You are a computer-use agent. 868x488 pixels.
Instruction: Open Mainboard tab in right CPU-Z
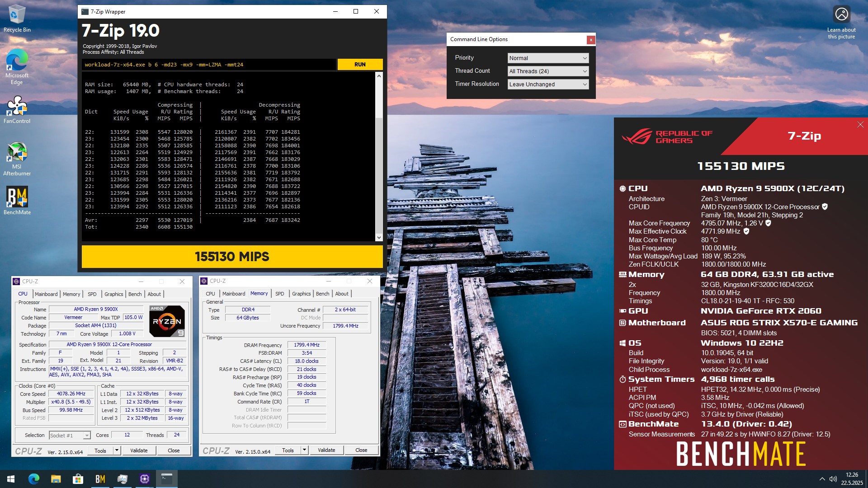234,294
